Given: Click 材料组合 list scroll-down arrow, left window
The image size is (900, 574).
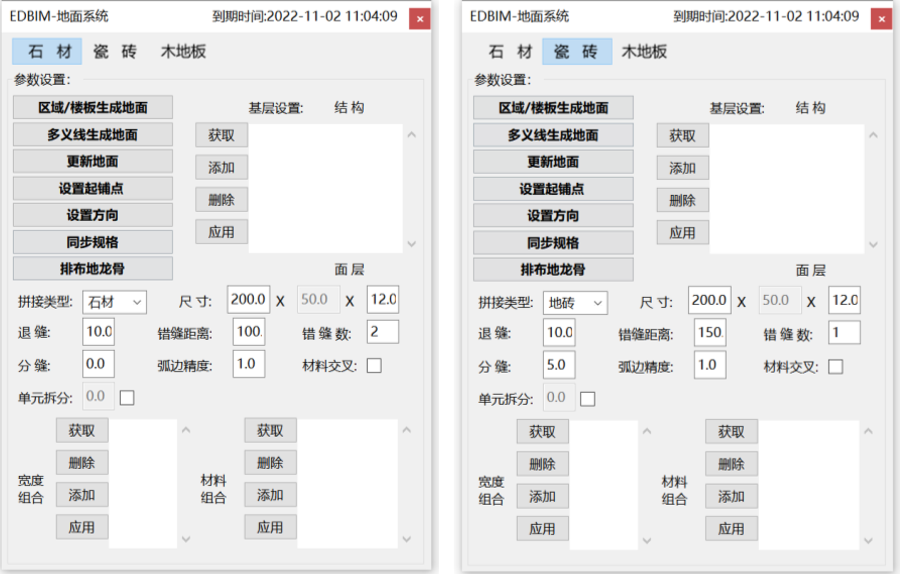Looking at the screenshot, I should tap(407, 539).
